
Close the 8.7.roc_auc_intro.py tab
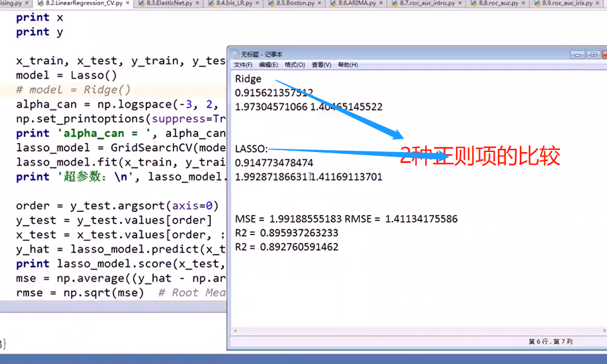460,3
